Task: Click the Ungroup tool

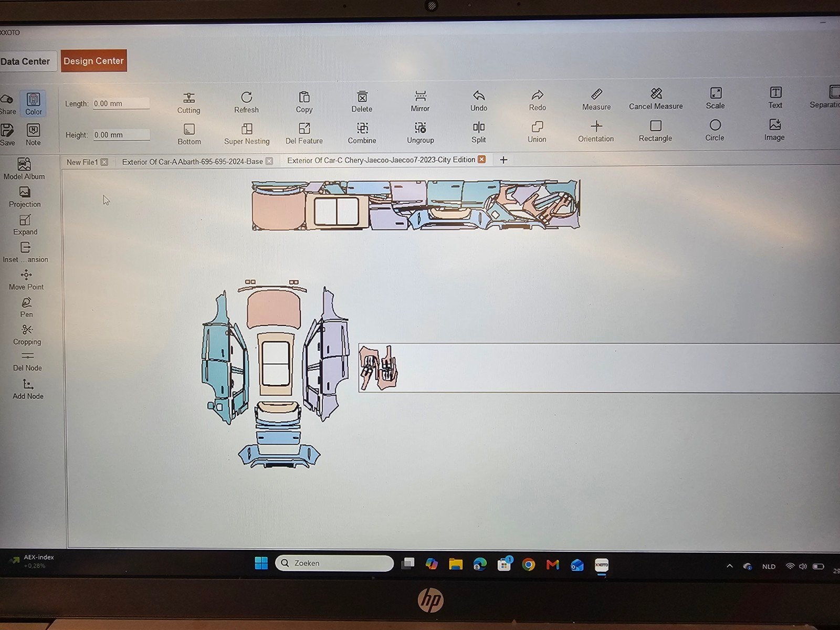Action: point(420,133)
